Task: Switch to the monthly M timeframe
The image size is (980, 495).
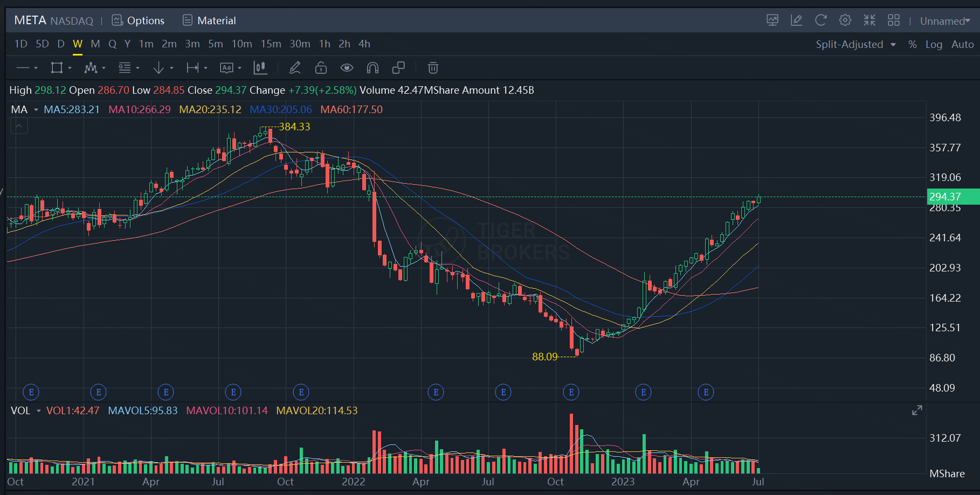Action: point(95,44)
